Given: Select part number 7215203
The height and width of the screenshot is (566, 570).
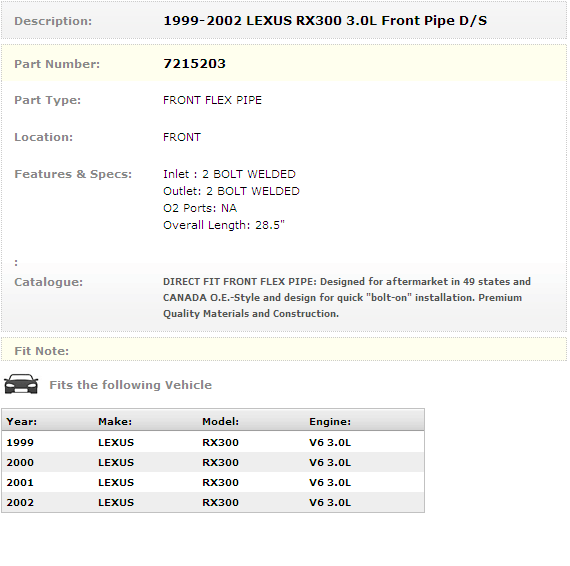Looking at the screenshot, I should coord(194,64).
